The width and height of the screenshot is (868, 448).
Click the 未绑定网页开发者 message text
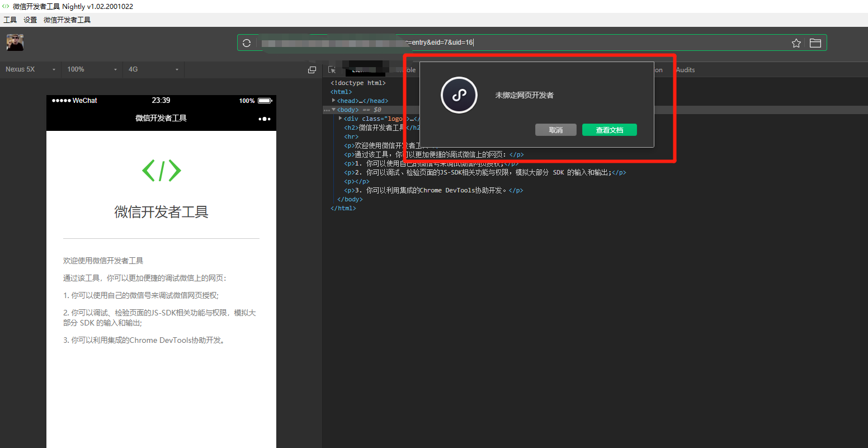(524, 95)
